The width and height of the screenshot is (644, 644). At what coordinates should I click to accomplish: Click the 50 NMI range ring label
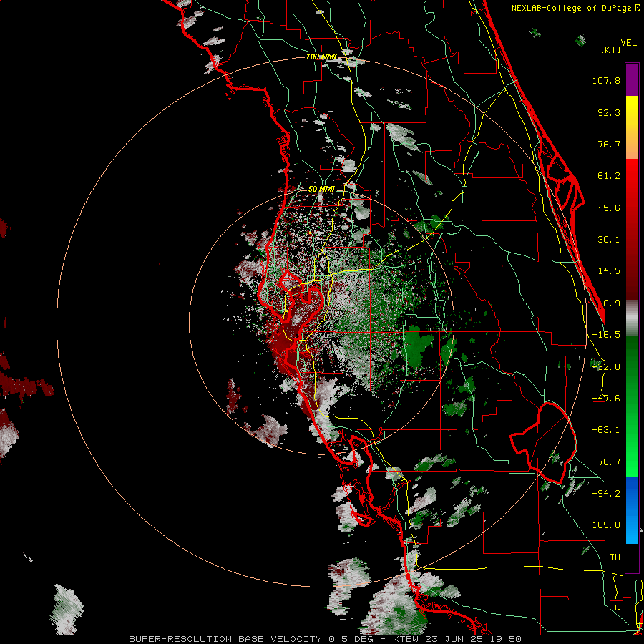pyautogui.click(x=321, y=189)
